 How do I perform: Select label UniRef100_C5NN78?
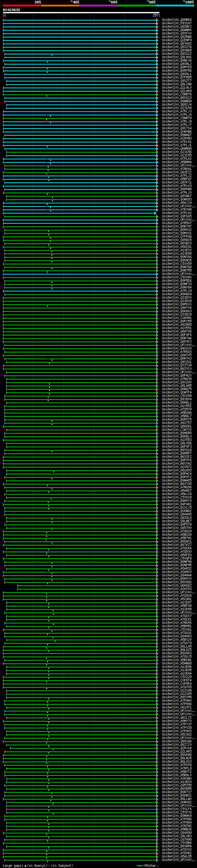pos(176,94)
